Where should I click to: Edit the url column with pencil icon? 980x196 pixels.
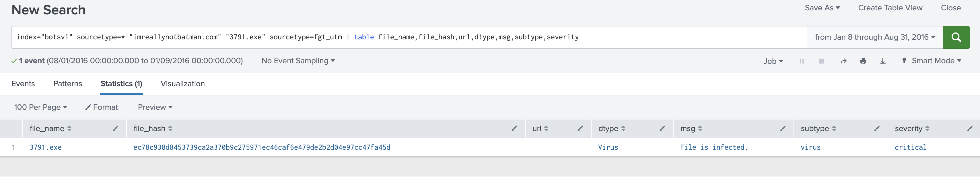(580, 128)
